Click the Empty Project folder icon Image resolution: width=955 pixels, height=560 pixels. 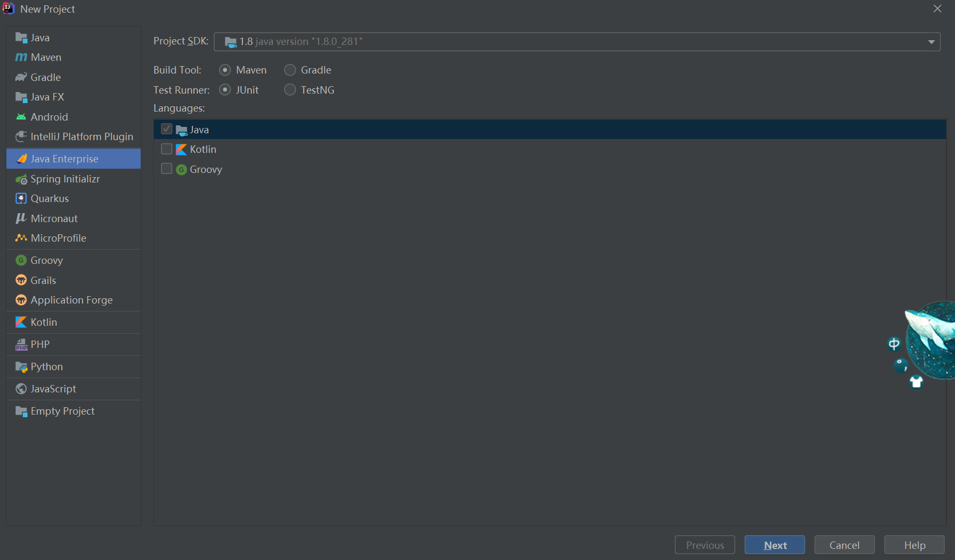click(x=21, y=411)
